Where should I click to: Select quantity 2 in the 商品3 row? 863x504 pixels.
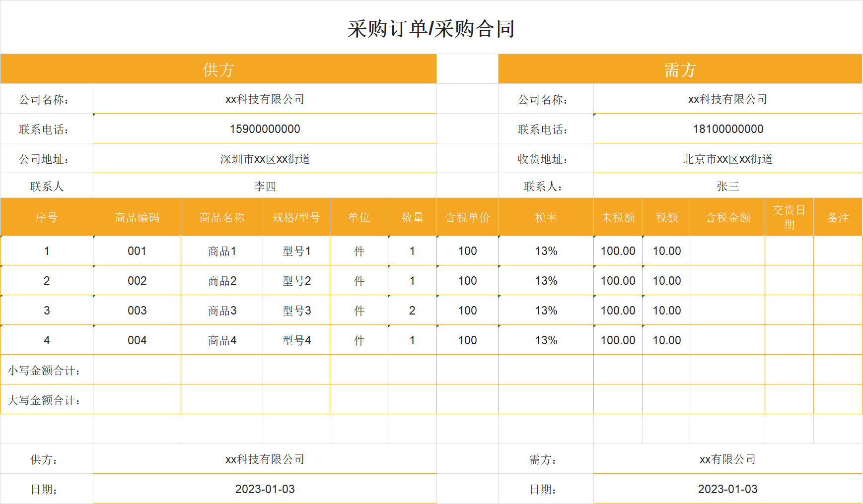tap(412, 311)
